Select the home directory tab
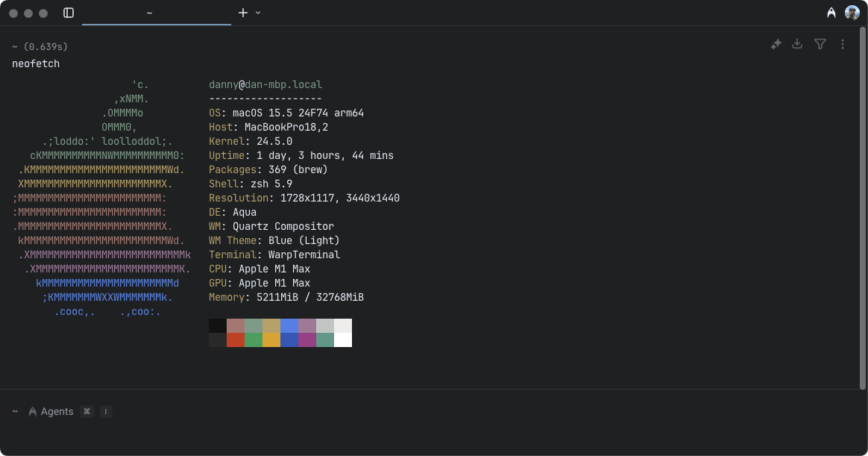The width and height of the screenshot is (868, 456). [150, 13]
